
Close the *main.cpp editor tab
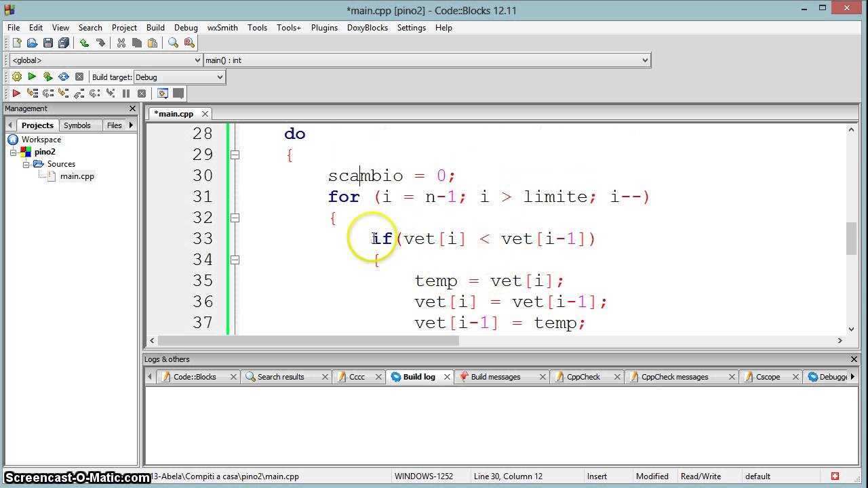point(205,114)
